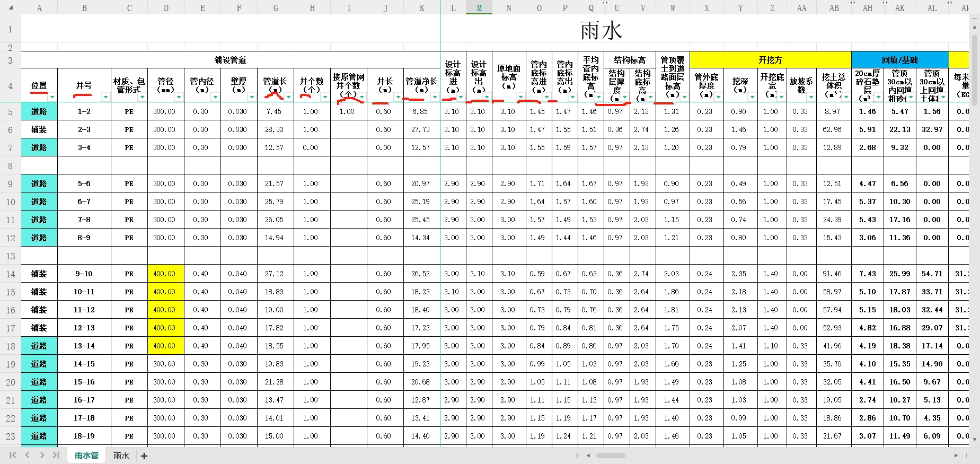980x464 pixels.
Task: Open the 位置 column filter dropdown
Action: 52,97
